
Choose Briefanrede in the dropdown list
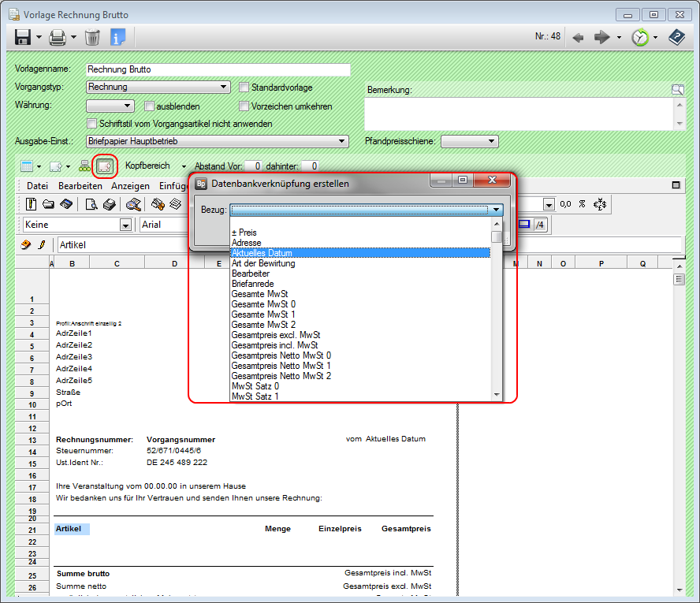[253, 284]
